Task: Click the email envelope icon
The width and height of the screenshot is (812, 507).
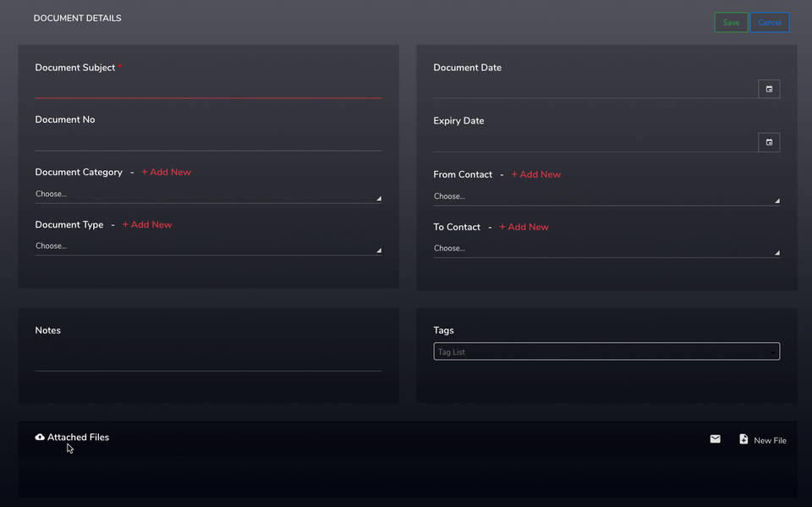Action: pyautogui.click(x=715, y=439)
